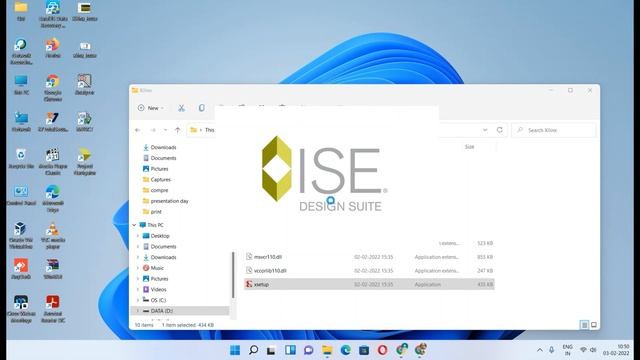Open Microsoft Store from the taskbar
The width and height of the screenshot is (640, 360).
(364, 350)
